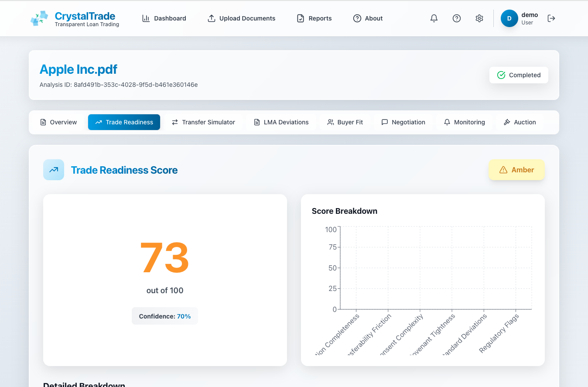The width and height of the screenshot is (588, 387).
Task: Open the About page
Action: (x=368, y=18)
